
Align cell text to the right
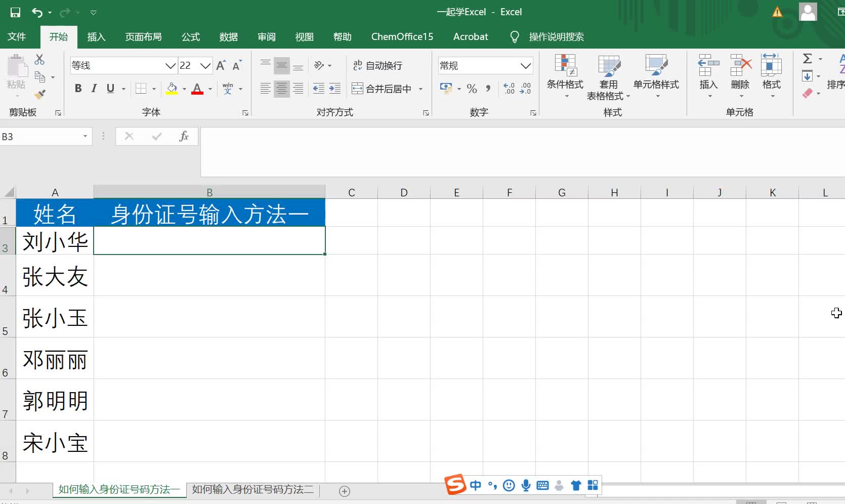tap(299, 89)
